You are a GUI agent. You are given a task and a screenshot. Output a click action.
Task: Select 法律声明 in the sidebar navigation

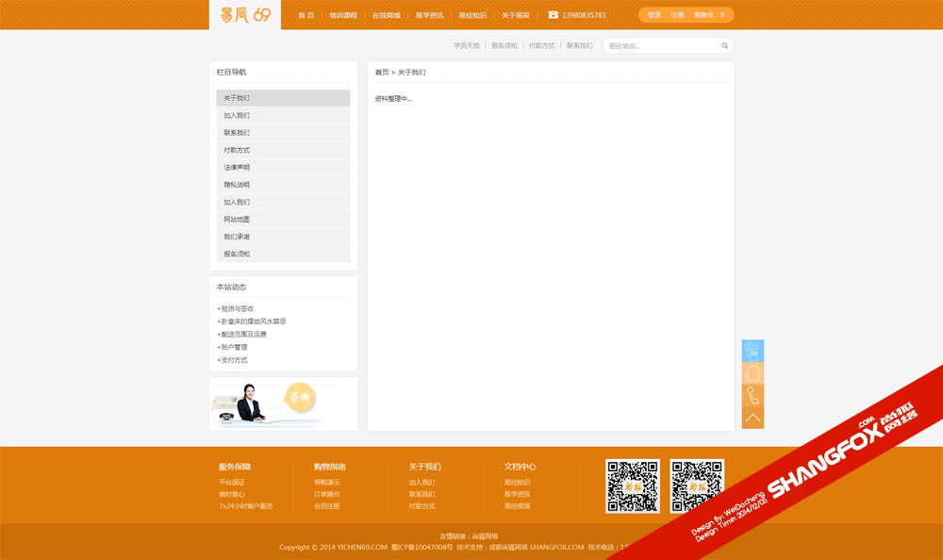[x=283, y=168]
